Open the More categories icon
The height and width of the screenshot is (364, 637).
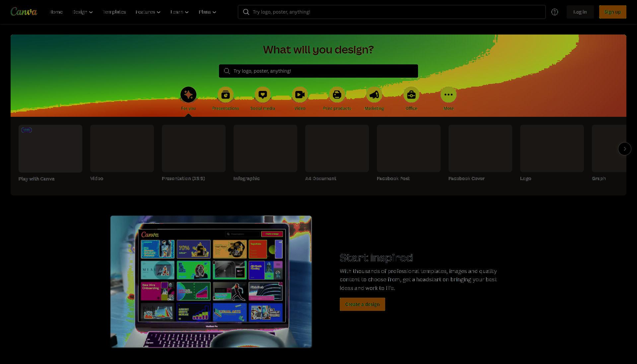[449, 95]
